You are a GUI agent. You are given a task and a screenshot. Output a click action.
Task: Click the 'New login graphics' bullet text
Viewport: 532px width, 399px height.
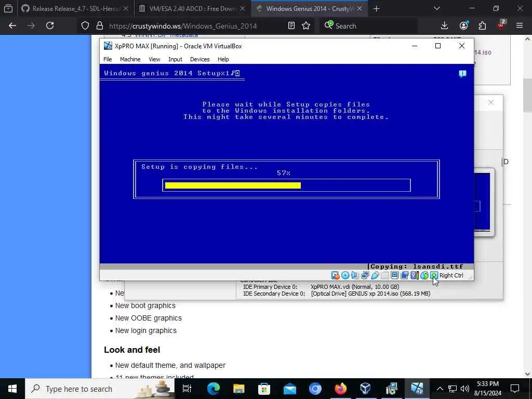click(146, 331)
